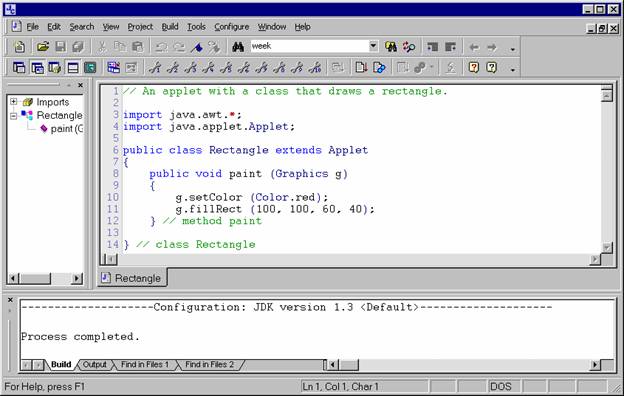Open the Project menu
Screen dimensions: 624x396
[140, 27]
